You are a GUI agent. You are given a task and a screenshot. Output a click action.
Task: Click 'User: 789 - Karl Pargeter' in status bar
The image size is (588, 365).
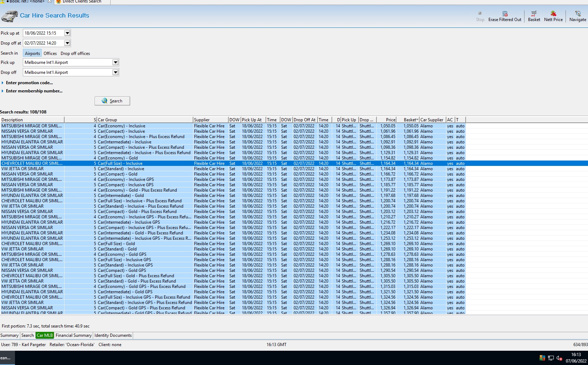tap(24, 345)
